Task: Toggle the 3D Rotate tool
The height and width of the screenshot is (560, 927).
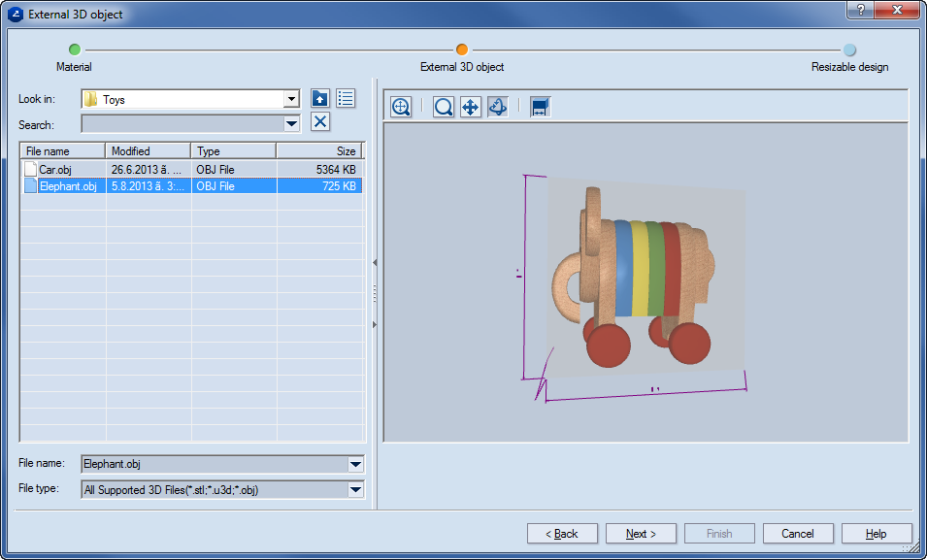Action: 498,107
